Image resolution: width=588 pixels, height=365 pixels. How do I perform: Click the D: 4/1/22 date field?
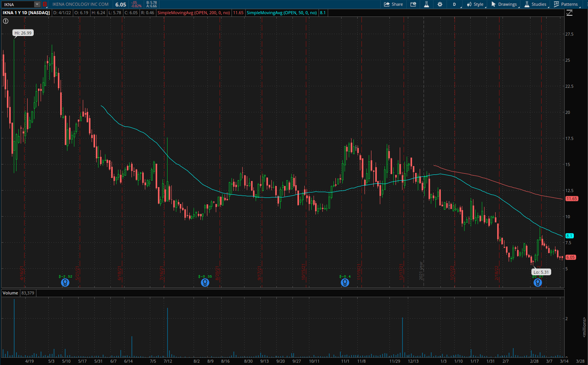63,12
